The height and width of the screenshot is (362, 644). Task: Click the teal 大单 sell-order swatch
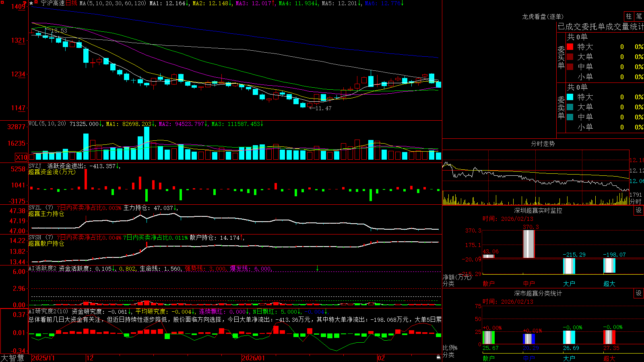tap(570, 107)
